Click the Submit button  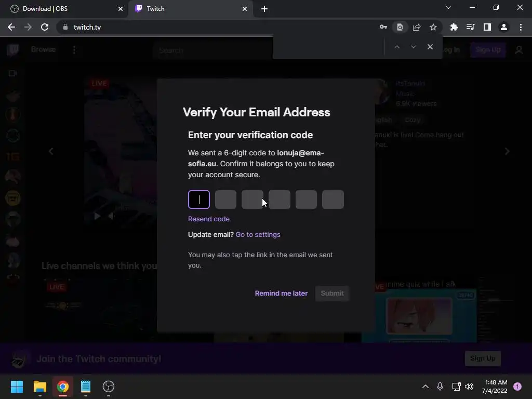tap(332, 293)
